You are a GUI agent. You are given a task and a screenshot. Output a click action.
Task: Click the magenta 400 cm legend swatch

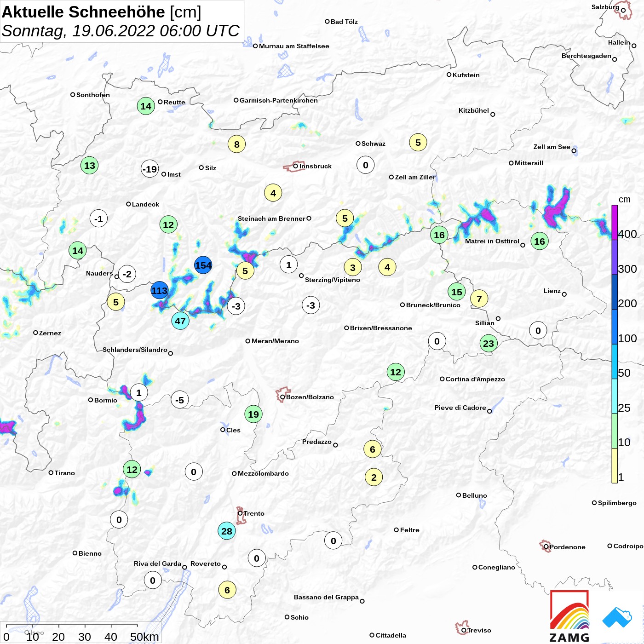615,223
